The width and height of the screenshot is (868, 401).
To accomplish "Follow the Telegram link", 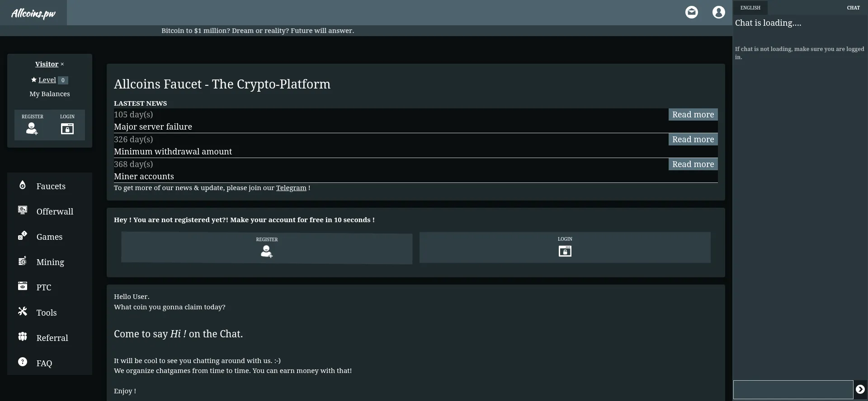I will [291, 188].
